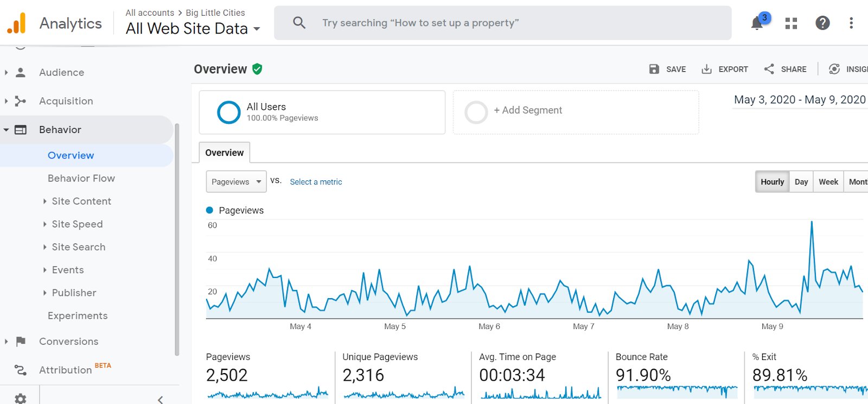This screenshot has width=868, height=404.
Task: Expand Events submenu
Action: pos(44,270)
